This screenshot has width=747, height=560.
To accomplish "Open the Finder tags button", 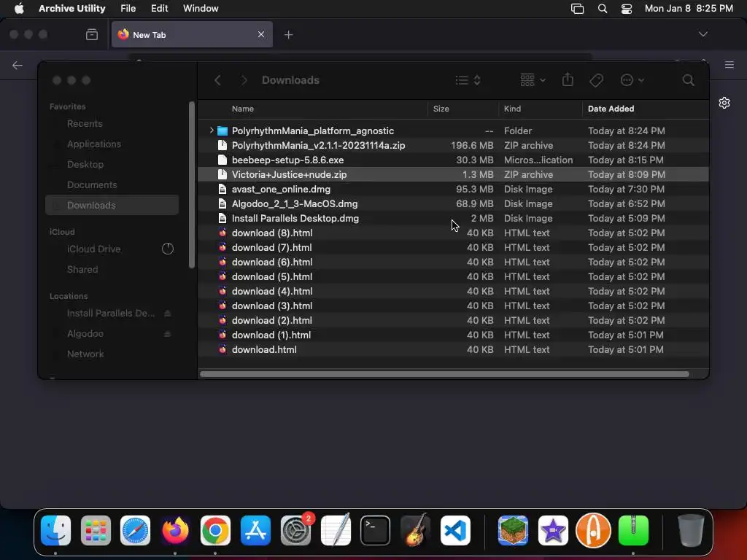I will pyautogui.click(x=596, y=80).
